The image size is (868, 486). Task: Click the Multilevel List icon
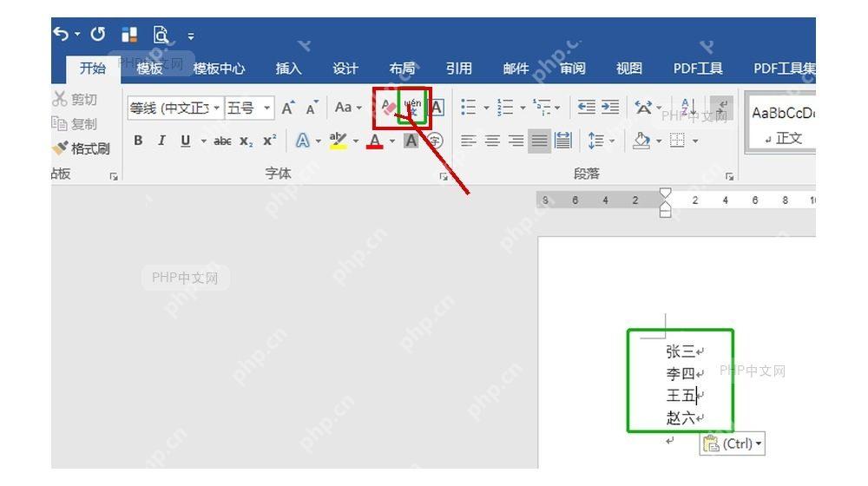[542, 108]
